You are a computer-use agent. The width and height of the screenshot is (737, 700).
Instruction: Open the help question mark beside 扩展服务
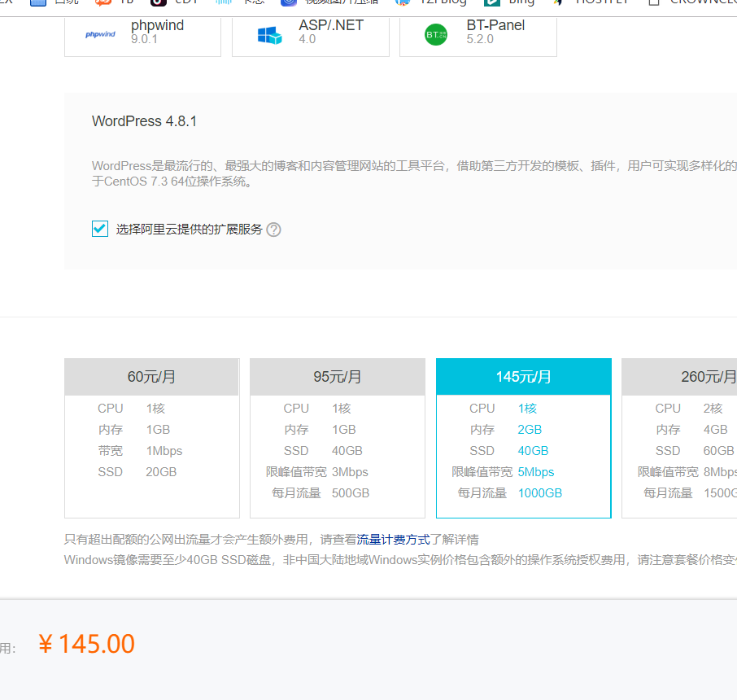[x=274, y=230]
